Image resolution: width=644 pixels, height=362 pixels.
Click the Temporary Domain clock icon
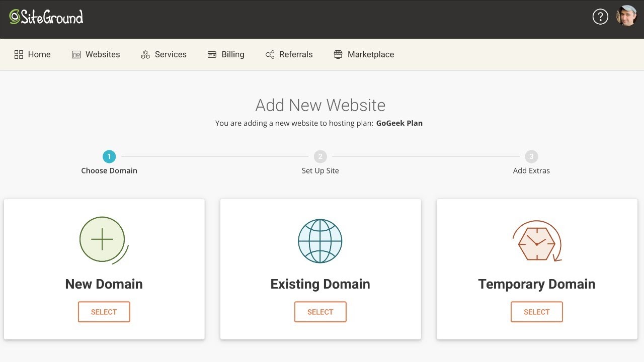[x=536, y=241]
